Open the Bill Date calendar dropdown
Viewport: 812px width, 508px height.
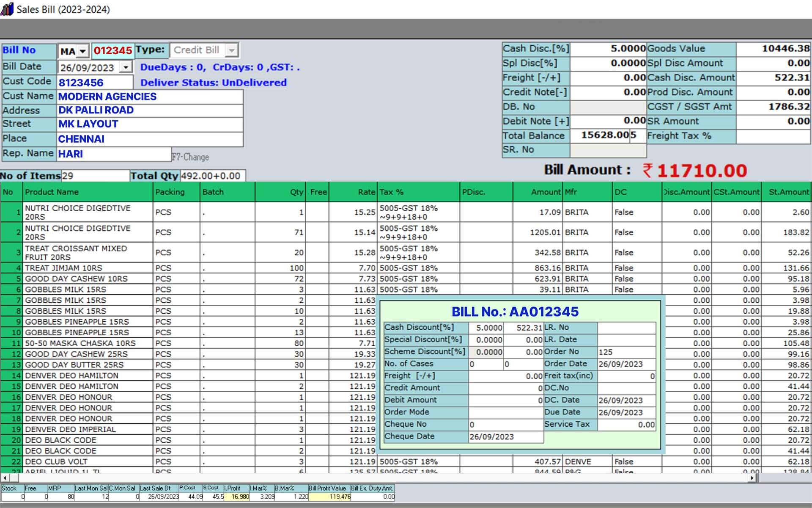126,67
